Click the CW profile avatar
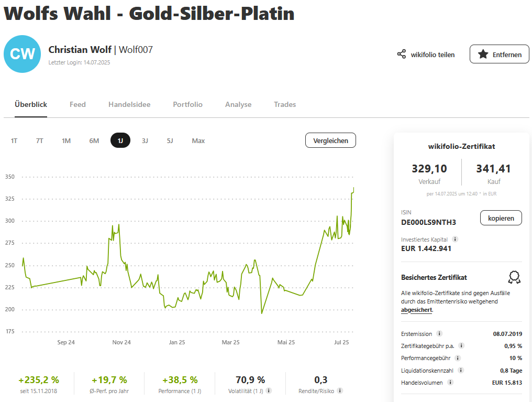532x402 pixels. pyautogui.click(x=22, y=54)
